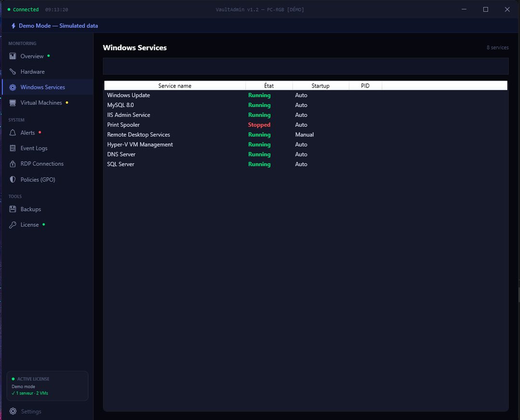Viewport: 520px width, 420px height.
Task: Click the Overview bar chart icon
Action: 13,56
